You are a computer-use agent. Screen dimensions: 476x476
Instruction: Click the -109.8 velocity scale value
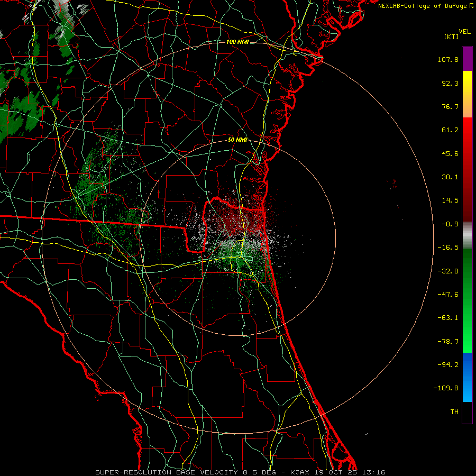[446, 388]
